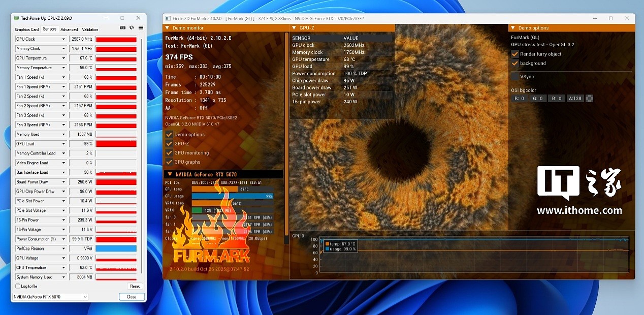Screen dimensions: 644x315
Task: Click the GPU usage 99% bar in FurMark
Action: (x=233, y=196)
